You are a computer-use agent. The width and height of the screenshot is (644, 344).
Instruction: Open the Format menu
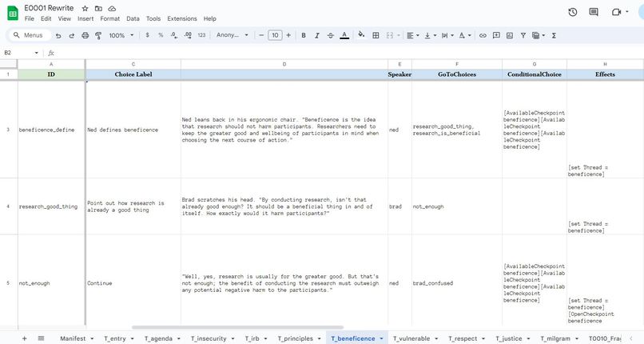(x=110, y=18)
